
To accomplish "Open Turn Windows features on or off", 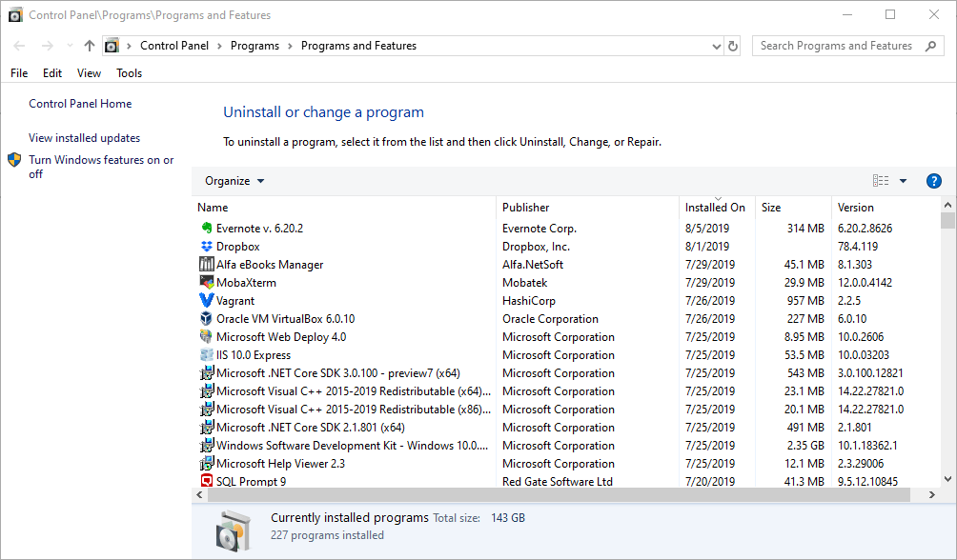I will [101, 167].
